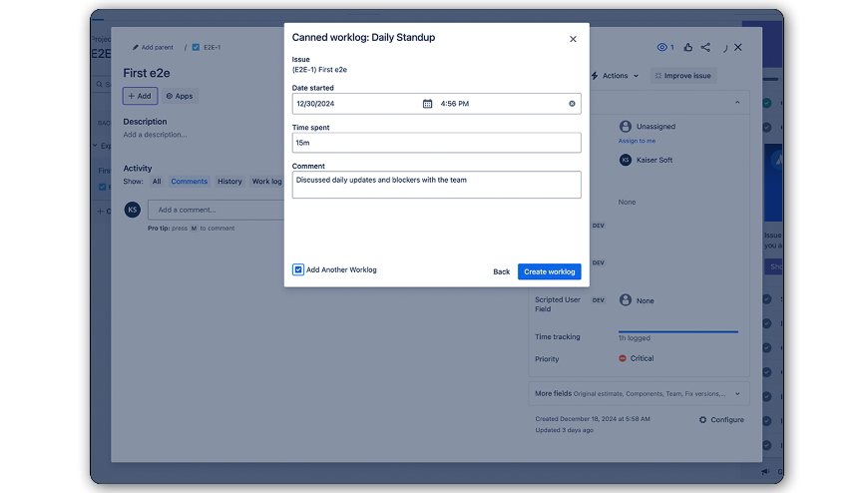The width and height of the screenshot is (868, 493).
Task: Select the Comments activity tab
Action: pos(189,182)
